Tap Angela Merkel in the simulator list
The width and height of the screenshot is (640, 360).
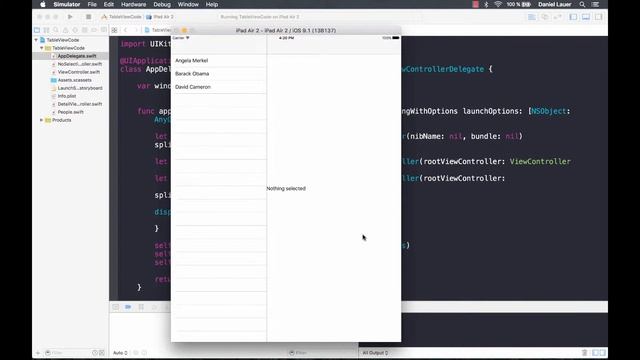219,60
